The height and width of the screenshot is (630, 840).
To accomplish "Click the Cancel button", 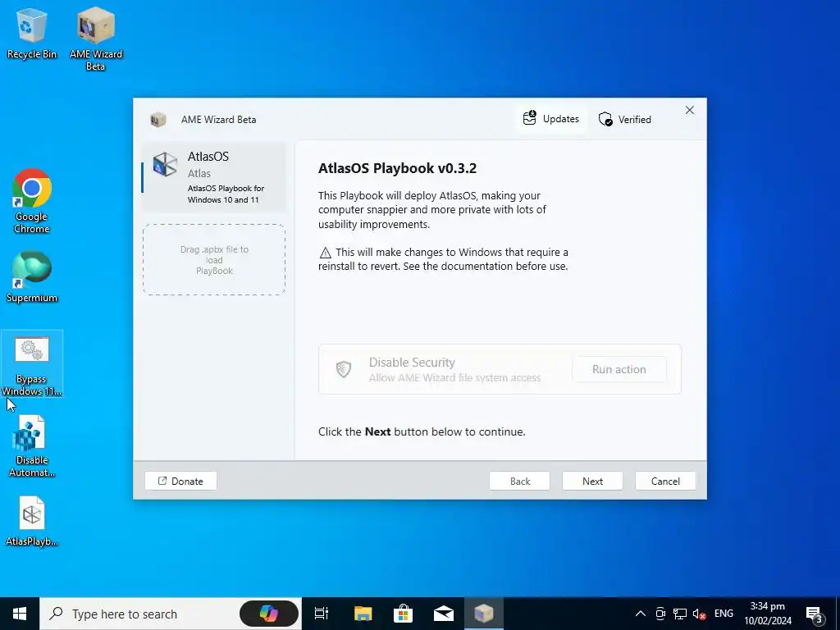I will pyautogui.click(x=665, y=481).
